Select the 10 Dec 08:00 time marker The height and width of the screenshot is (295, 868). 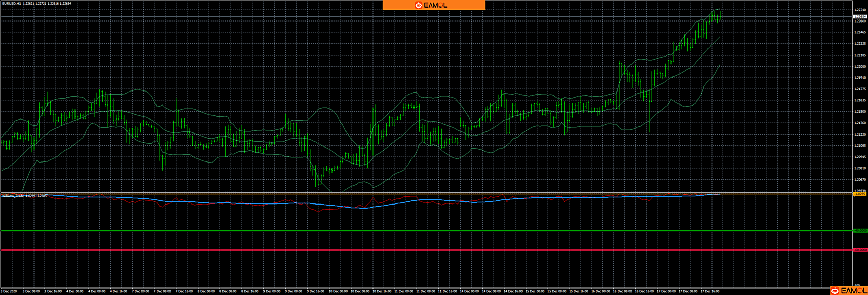(x=360, y=291)
